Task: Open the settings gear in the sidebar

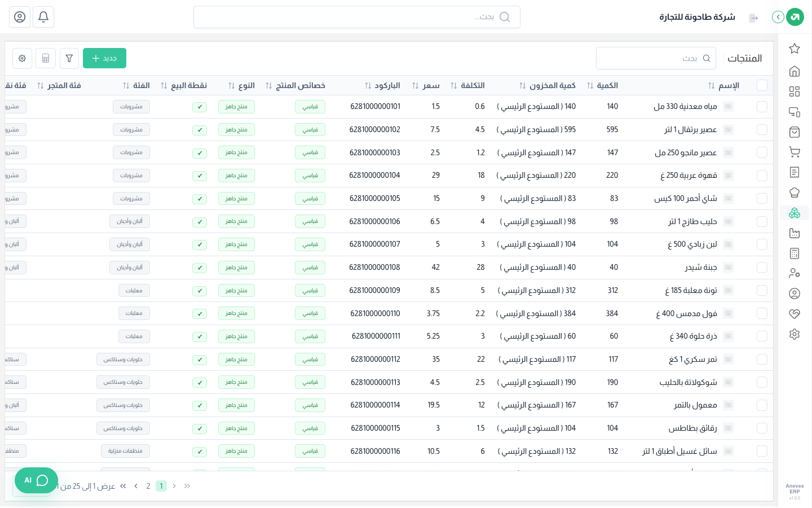Action: tap(795, 334)
